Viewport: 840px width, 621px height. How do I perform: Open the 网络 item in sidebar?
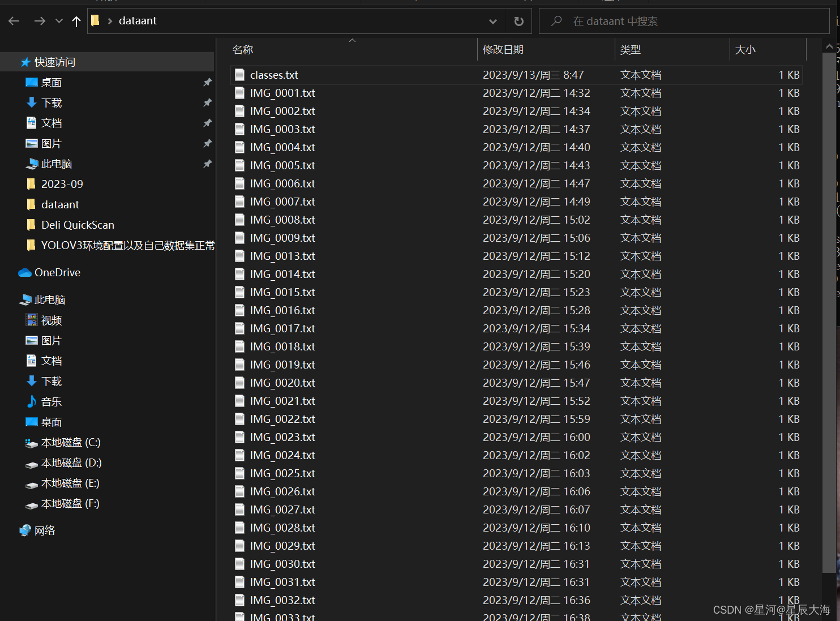(x=46, y=530)
